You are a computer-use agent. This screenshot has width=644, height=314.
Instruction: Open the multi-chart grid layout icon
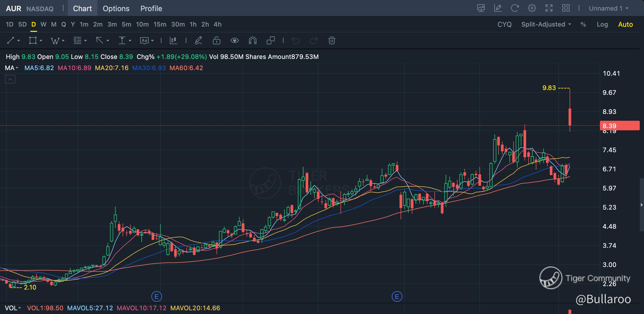point(566,8)
